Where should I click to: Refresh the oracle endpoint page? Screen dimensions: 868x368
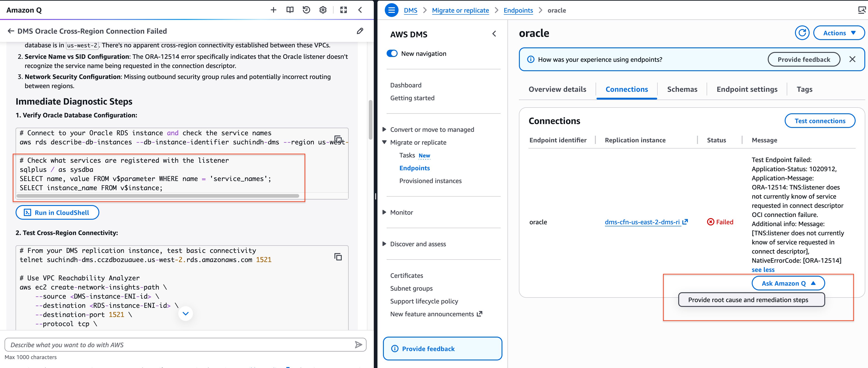click(x=802, y=33)
